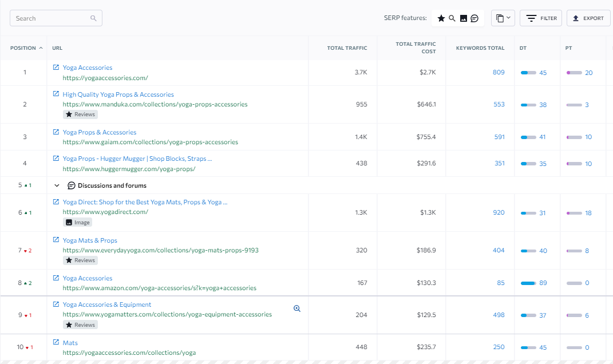Open the Yoga Props - Hugger Mugger title

click(x=137, y=159)
